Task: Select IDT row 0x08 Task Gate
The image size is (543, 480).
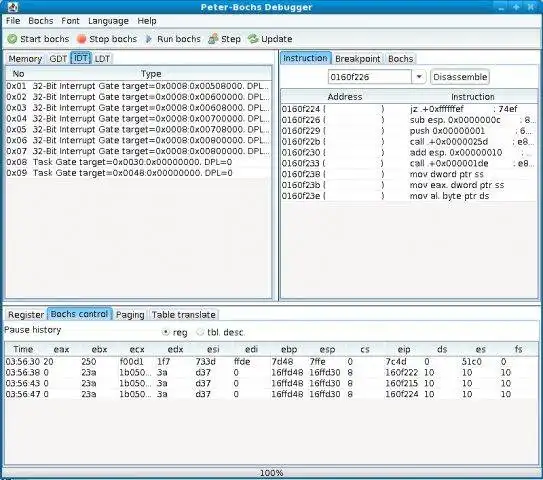Action: (139, 162)
